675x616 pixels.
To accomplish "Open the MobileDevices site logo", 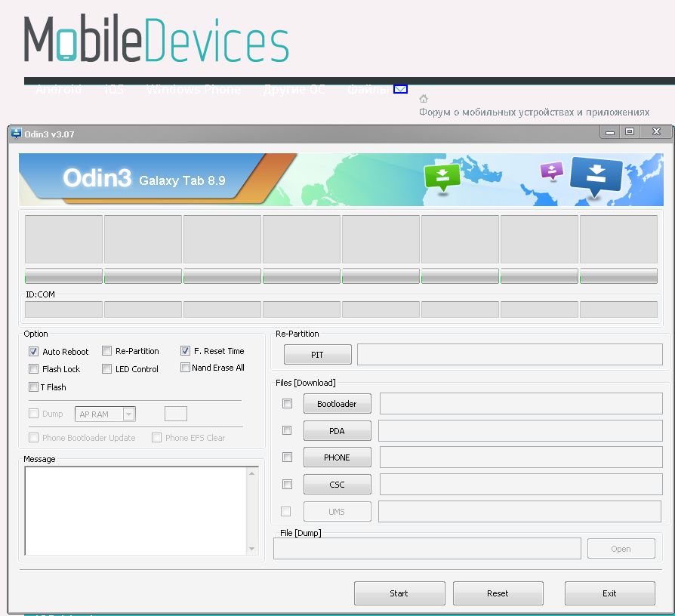I will pos(156,38).
